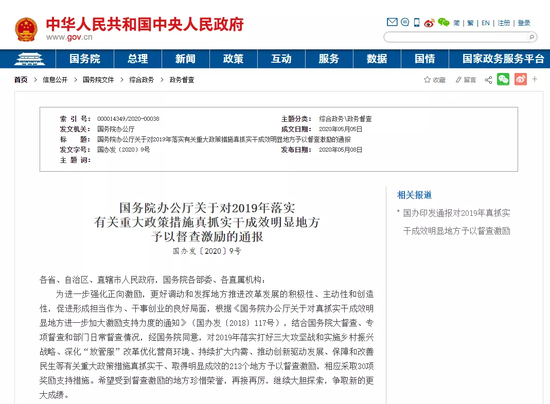Switch to traditional Chinese 繁

point(470,23)
